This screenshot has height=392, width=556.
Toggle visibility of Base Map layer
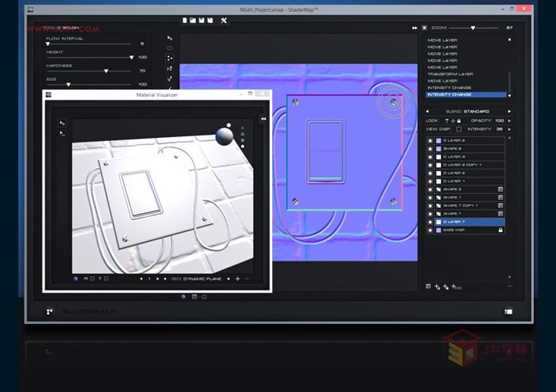pyautogui.click(x=430, y=230)
